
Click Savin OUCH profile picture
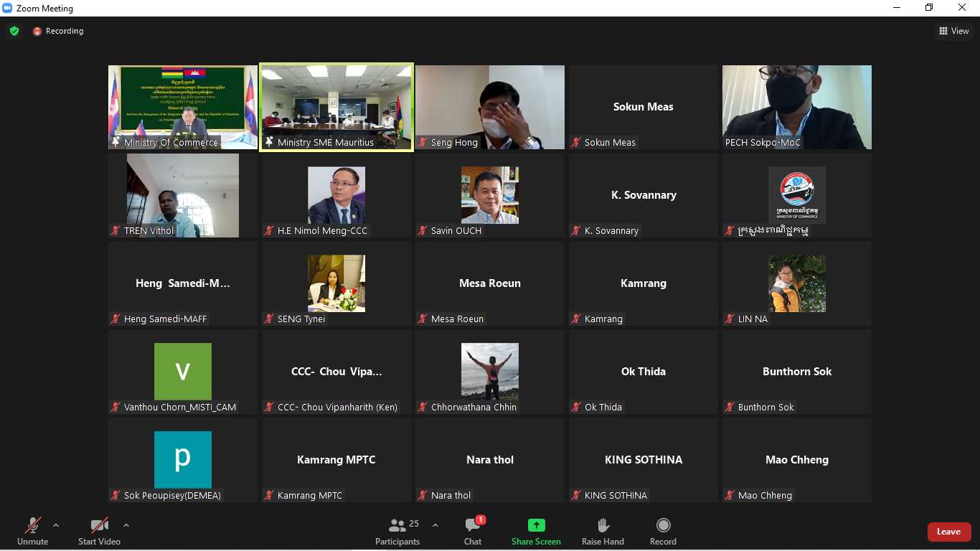(x=490, y=195)
